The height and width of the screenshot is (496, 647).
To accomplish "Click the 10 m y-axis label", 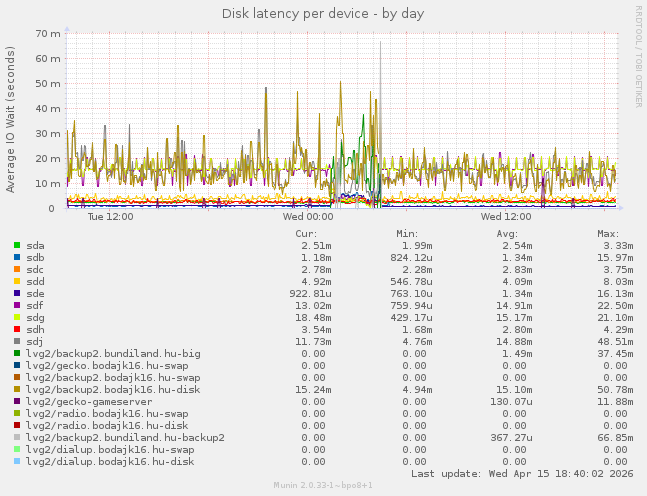I will click(48, 184).
